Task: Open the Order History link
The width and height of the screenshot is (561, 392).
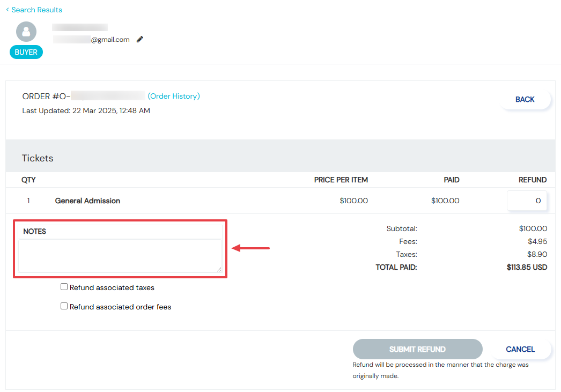Action: (x=174, y=96)
